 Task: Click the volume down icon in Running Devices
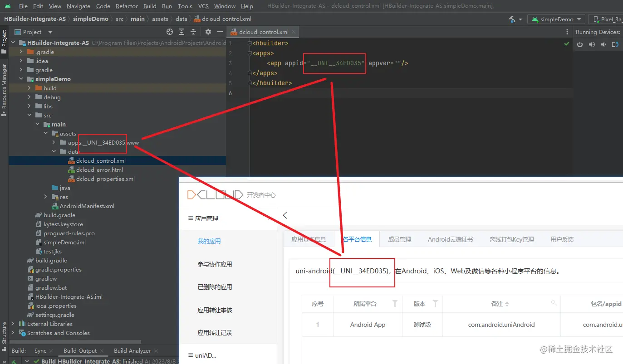(x=603, y=44)
